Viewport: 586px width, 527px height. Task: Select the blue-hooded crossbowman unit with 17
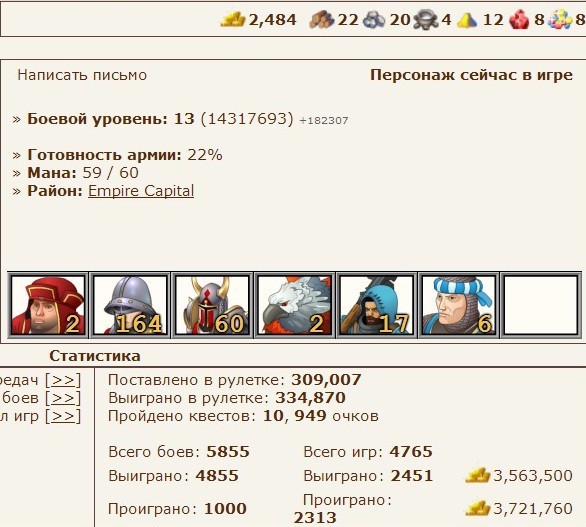[x=377, y=305]
